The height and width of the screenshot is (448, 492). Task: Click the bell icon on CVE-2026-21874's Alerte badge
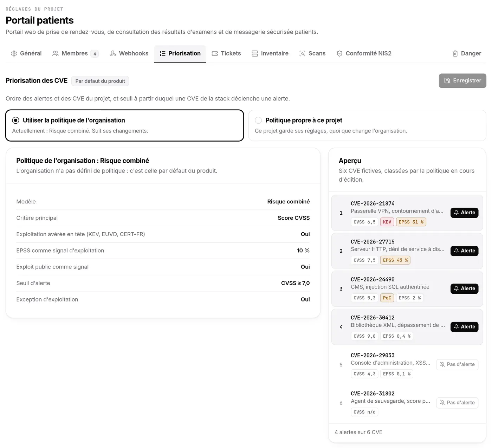(456, 213)
